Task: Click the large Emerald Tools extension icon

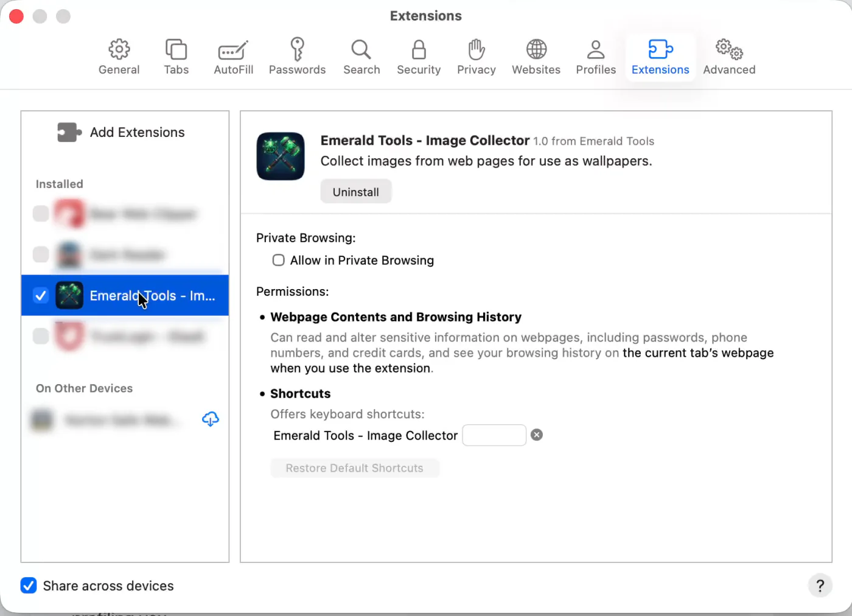Action: pos(281,156)
